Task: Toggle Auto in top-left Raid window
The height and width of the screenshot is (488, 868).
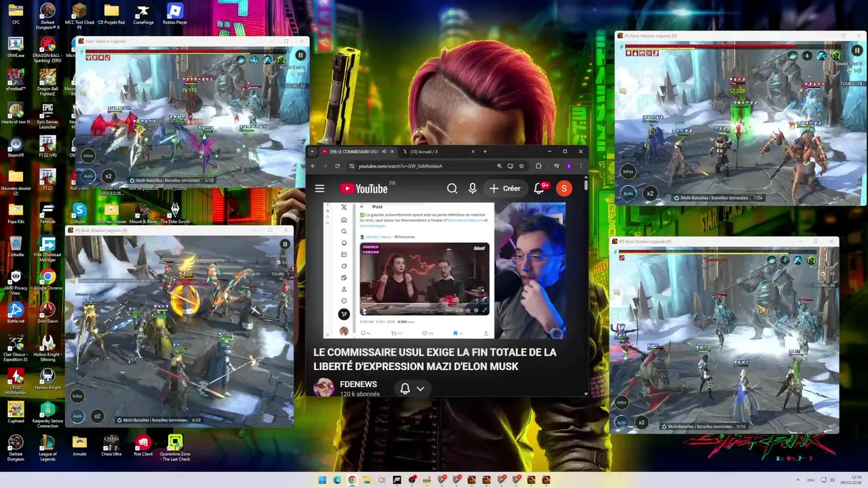Action: [88, 176]
